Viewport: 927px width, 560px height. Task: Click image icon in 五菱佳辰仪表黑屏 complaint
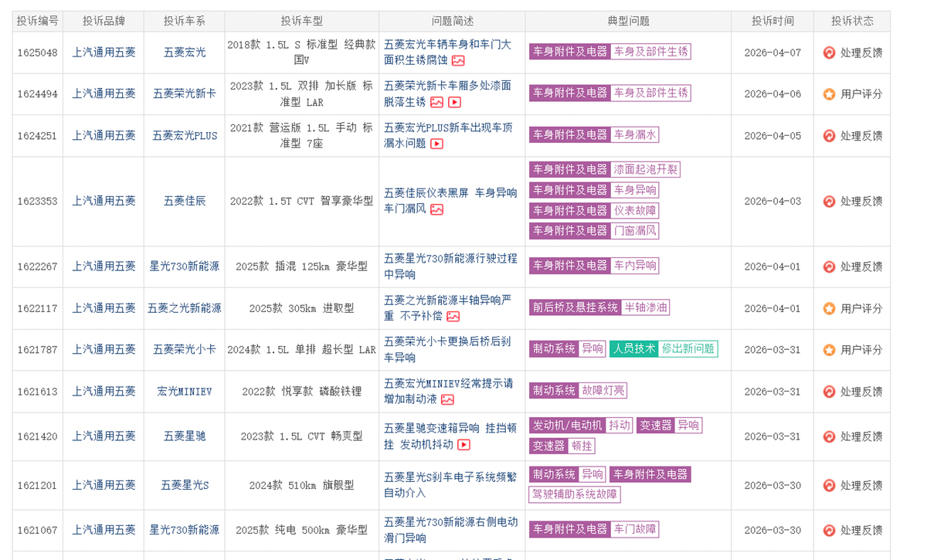pyautogui.click(x=436, y=209)
